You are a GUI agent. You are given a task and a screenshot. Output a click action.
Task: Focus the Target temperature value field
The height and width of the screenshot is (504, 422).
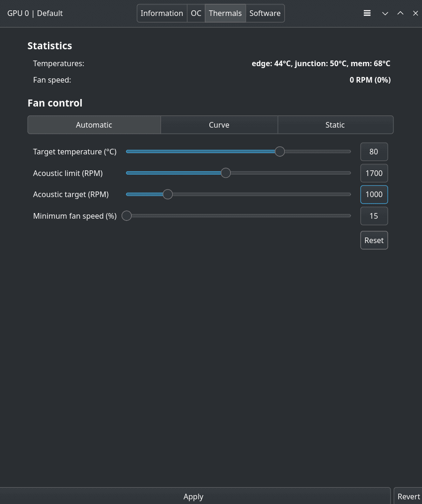374,152
